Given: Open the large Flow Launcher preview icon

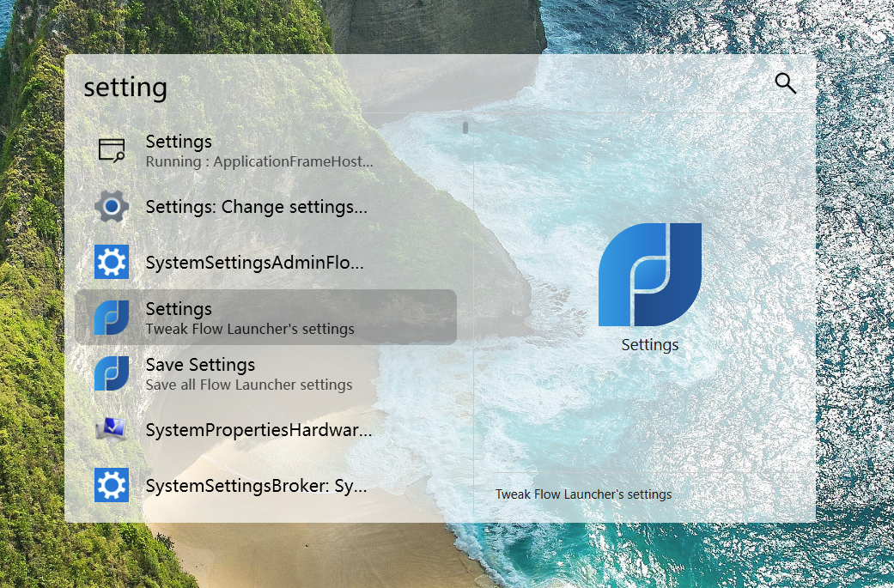Looking at the screenshot, I should pyautogui.click(x=650, y=274).
